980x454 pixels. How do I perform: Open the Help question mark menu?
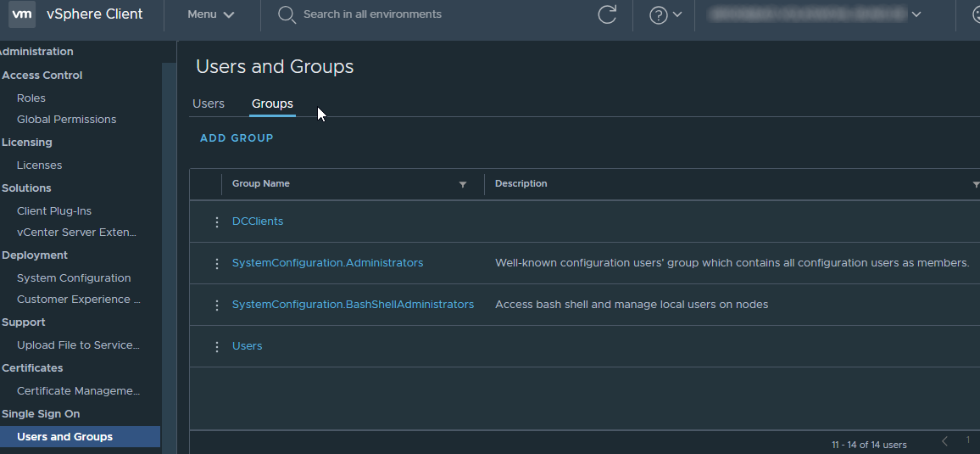click(x=658, y=14)
